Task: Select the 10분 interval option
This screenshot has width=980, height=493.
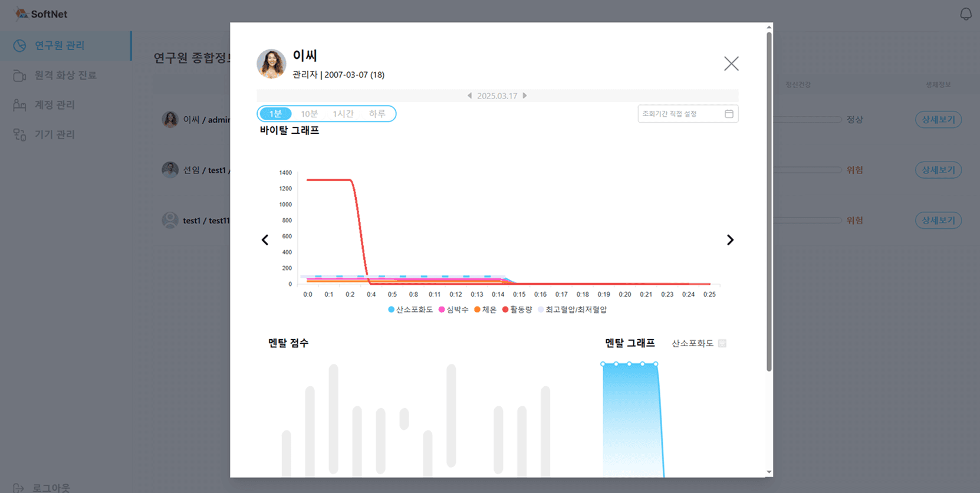Action: pos(309,114)
